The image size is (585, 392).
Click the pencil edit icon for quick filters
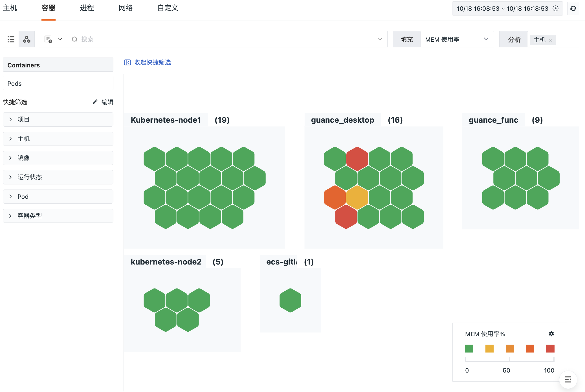pyautogui.click(x=95, y=102)
